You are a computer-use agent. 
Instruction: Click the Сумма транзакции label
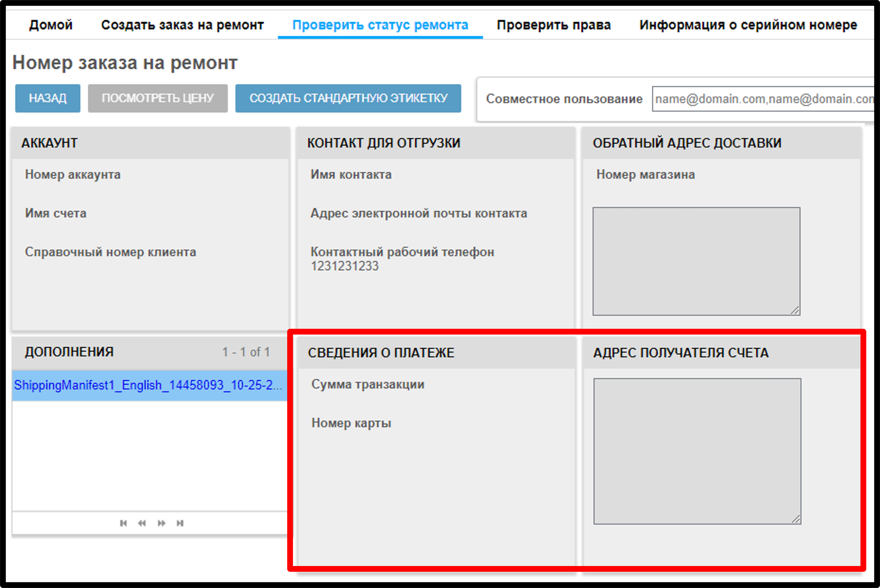point(368,384)
